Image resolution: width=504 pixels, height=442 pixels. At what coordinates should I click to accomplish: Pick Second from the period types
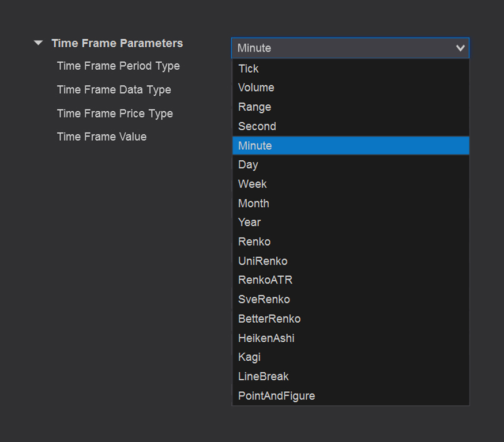point(257,126)
